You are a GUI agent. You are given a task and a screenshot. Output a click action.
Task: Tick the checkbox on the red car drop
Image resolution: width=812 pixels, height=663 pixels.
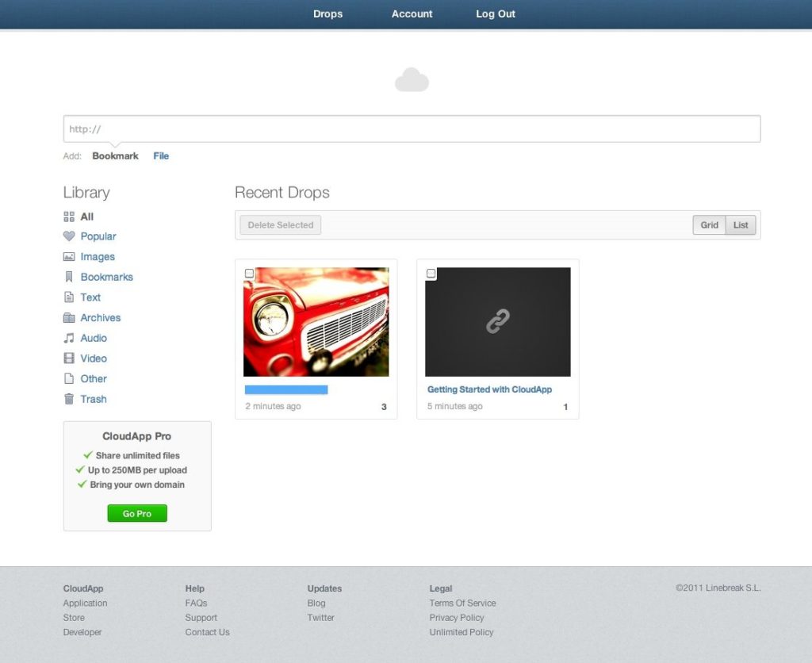(x=249, y=273)
